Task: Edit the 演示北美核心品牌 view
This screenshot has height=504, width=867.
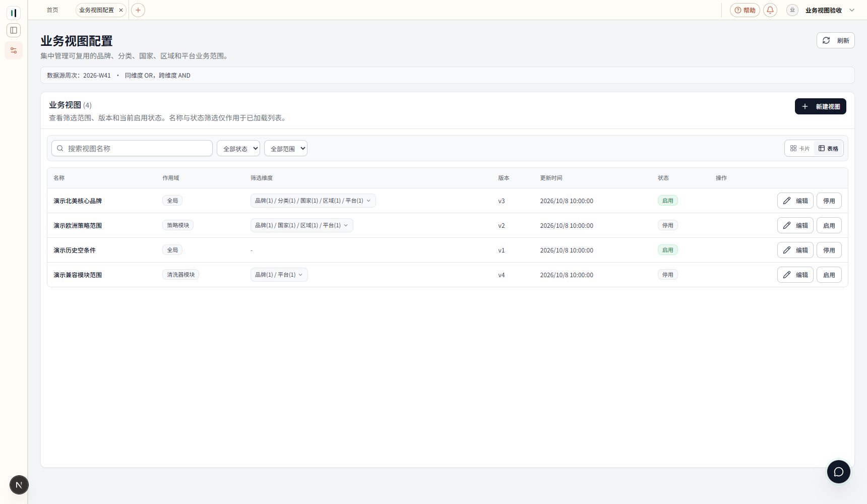Action: click(795, 201)
